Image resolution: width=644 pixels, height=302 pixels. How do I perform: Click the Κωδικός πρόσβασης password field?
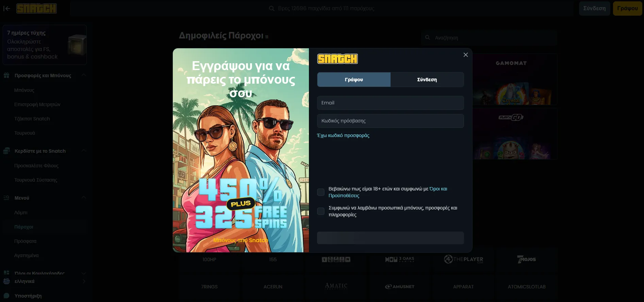coord(391,121)
